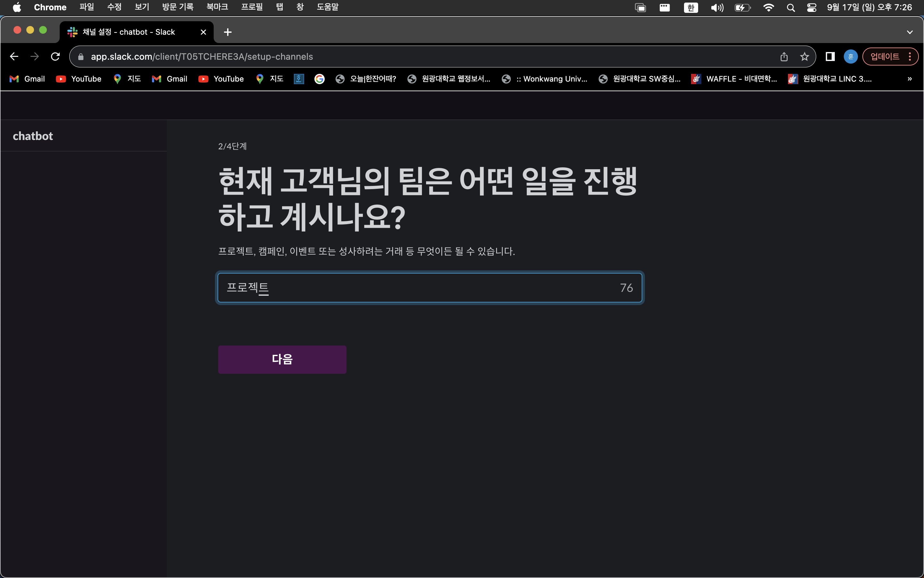
Task: Expand the bookmarks overflow chevron
Action: click(910, 79)
